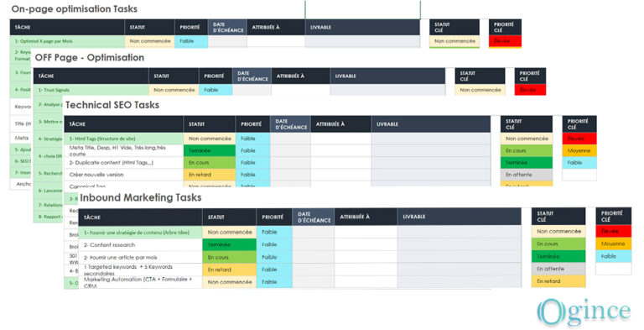
Task: Select En attente in Technical SEO status key
Action: click(x=527, y=175)
